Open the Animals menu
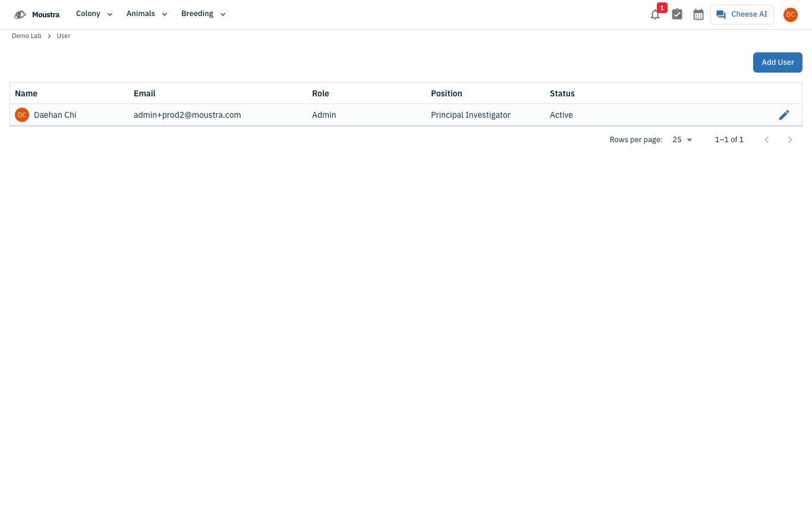The image size is (812, 508). [147, 14]
